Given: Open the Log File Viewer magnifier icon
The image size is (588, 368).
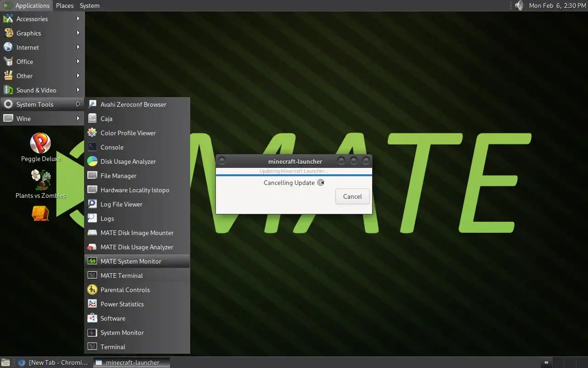Looking at the screenshot, I should pos(92,204).
